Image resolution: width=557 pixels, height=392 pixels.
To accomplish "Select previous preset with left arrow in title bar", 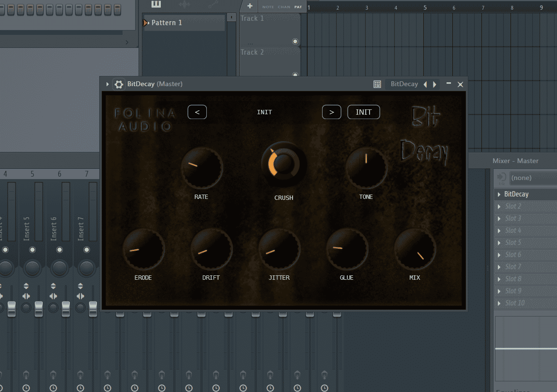I will [x=426, y=84].
